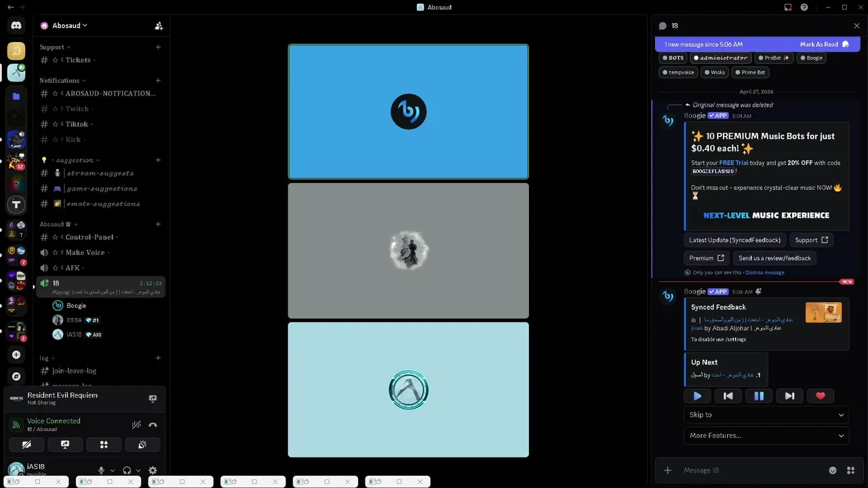Open microphone input options arrow
The height and width of the screenshot is (488, 868).
(113, 470)
